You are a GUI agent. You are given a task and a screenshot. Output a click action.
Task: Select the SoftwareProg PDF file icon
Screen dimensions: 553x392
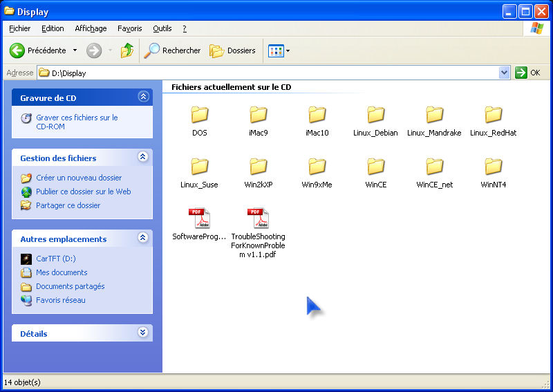pos(199,218)
